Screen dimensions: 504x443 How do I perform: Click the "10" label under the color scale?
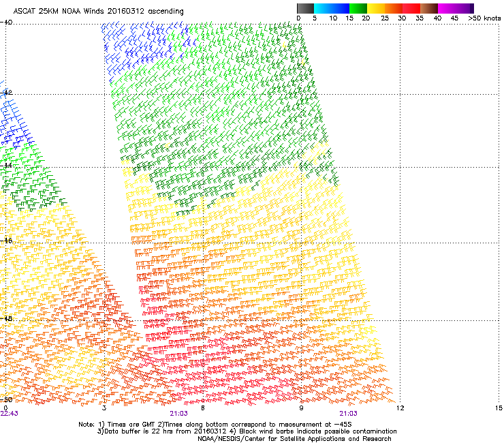pyautogui.click(x=333, y=18)
